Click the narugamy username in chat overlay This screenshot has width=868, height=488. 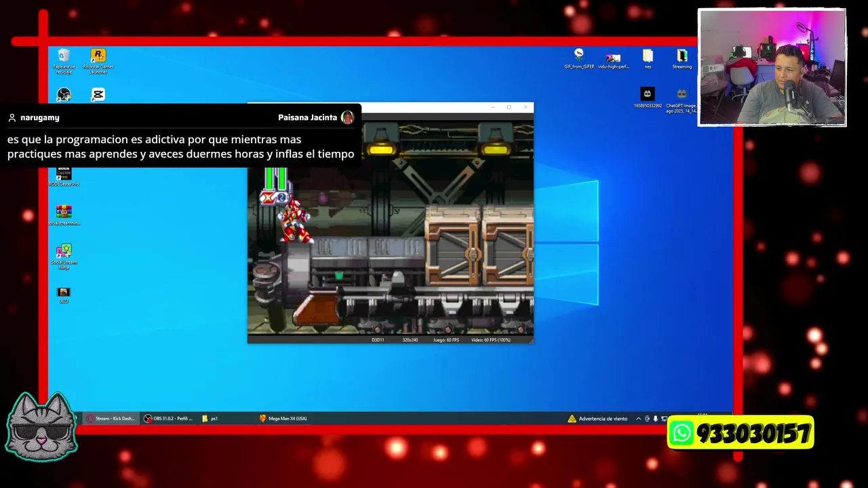click(x=40, y=117)
